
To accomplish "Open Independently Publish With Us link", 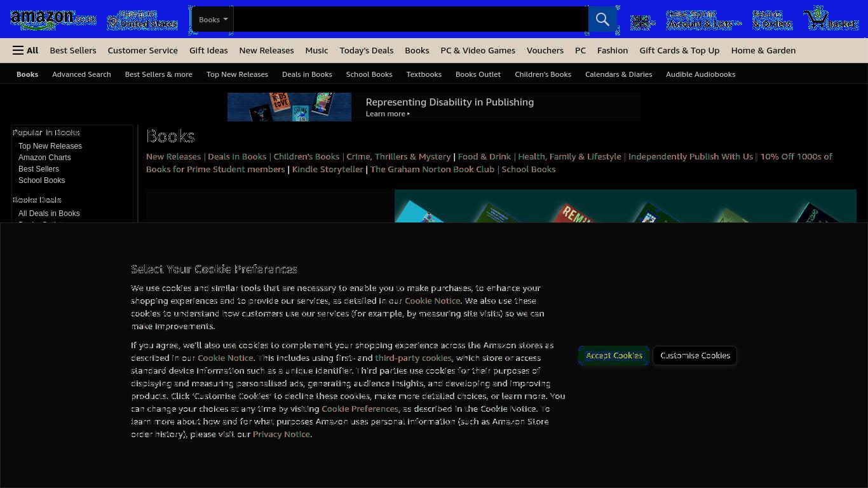I will [x=691, y=156].
